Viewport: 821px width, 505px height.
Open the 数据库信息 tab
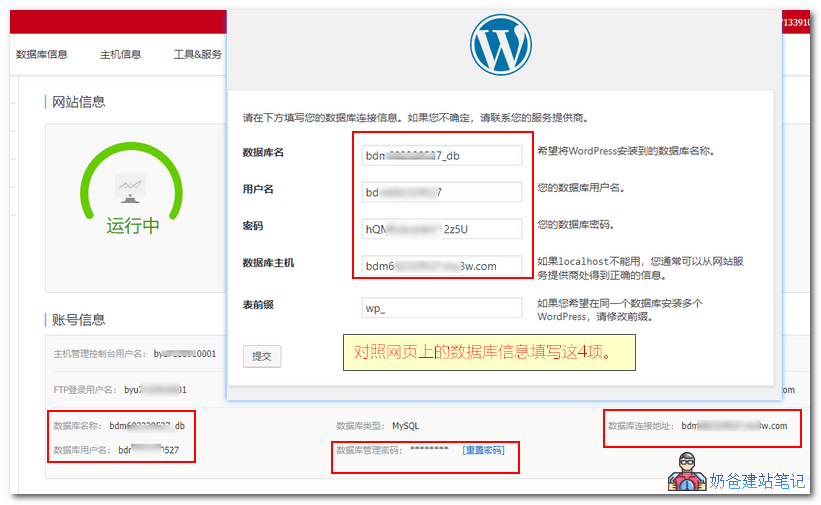(42, 54)
